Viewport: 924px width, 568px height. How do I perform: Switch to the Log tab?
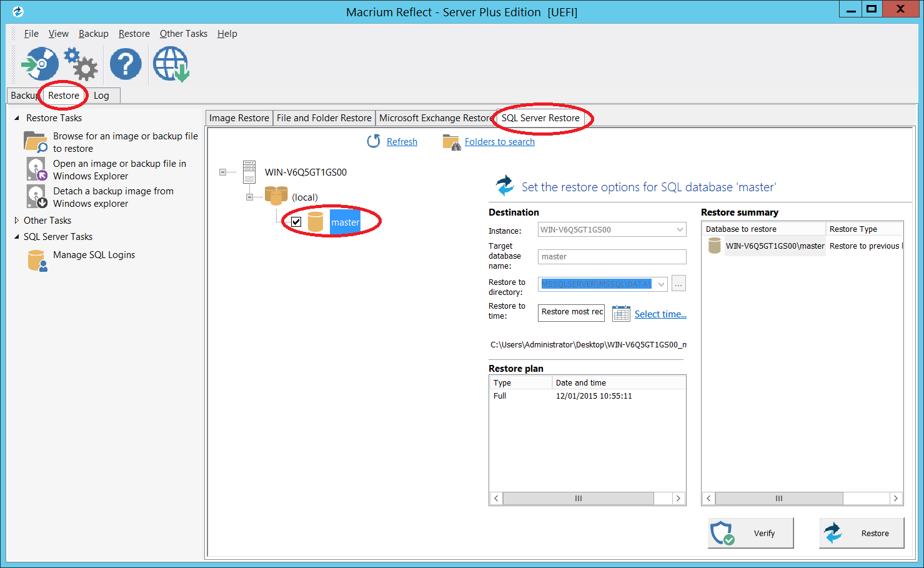101,96
